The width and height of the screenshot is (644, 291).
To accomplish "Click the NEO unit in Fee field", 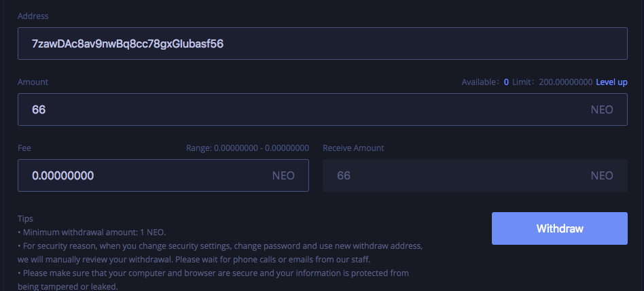I will pyautogui.click(x=283, y=176).
